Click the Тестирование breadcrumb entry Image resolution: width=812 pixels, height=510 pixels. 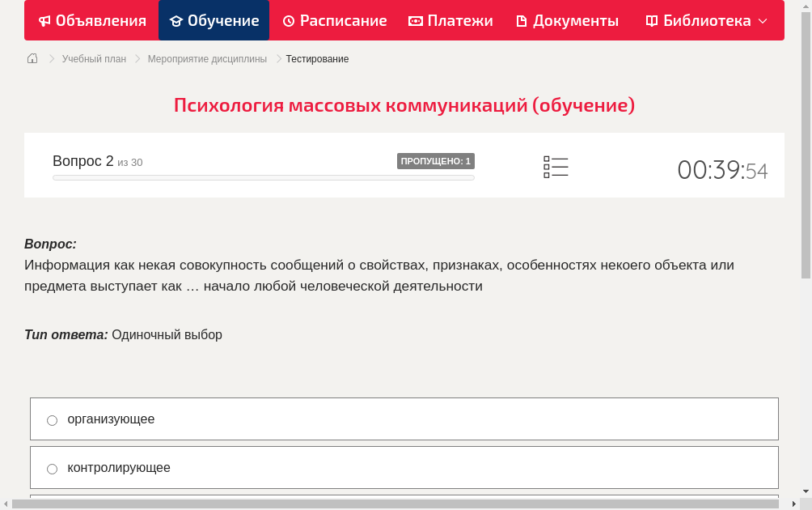(x=316, y=58)
